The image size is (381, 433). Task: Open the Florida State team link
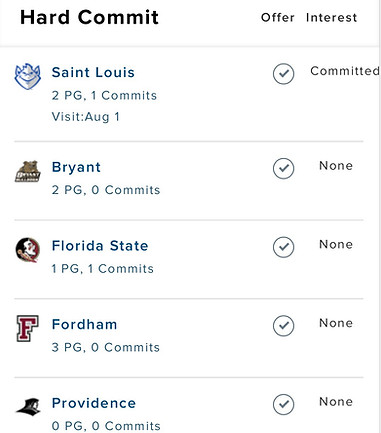100,246
